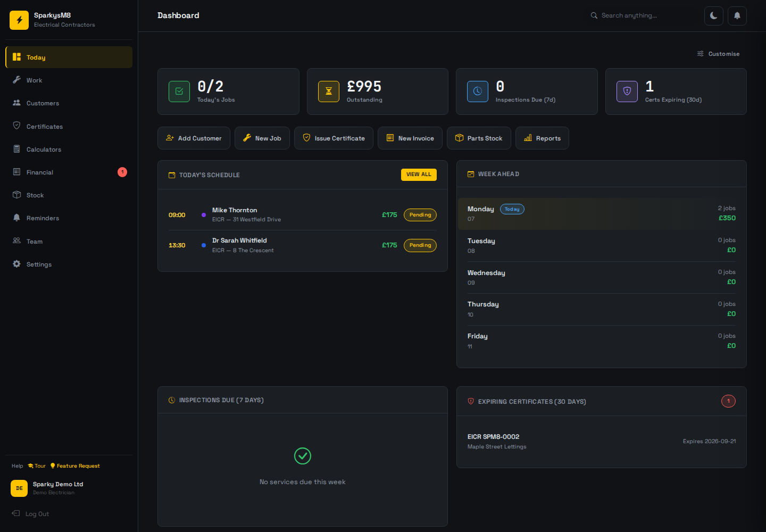Open Settings in the sidebar
The width and height of the screenshot is (766, 532).
(69, 264)
